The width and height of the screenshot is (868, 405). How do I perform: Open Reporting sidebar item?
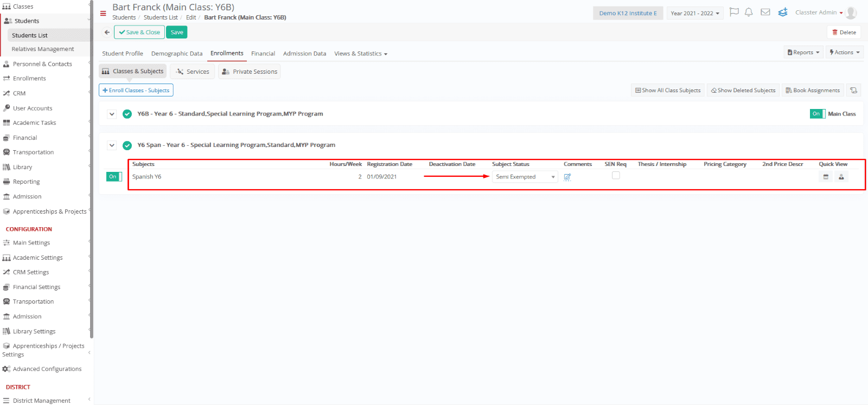(26, 182)
